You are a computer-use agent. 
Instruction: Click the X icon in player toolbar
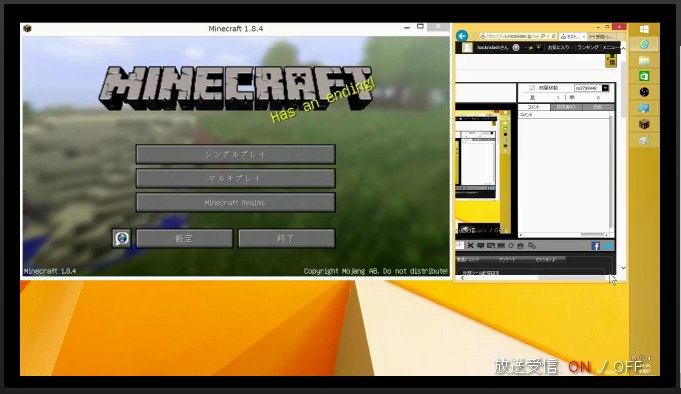[x=470, y=246]
